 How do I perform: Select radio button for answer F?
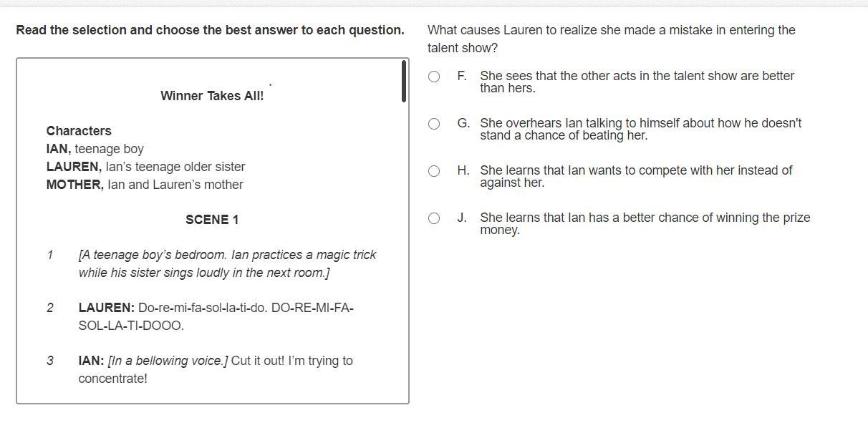point(434,77)
